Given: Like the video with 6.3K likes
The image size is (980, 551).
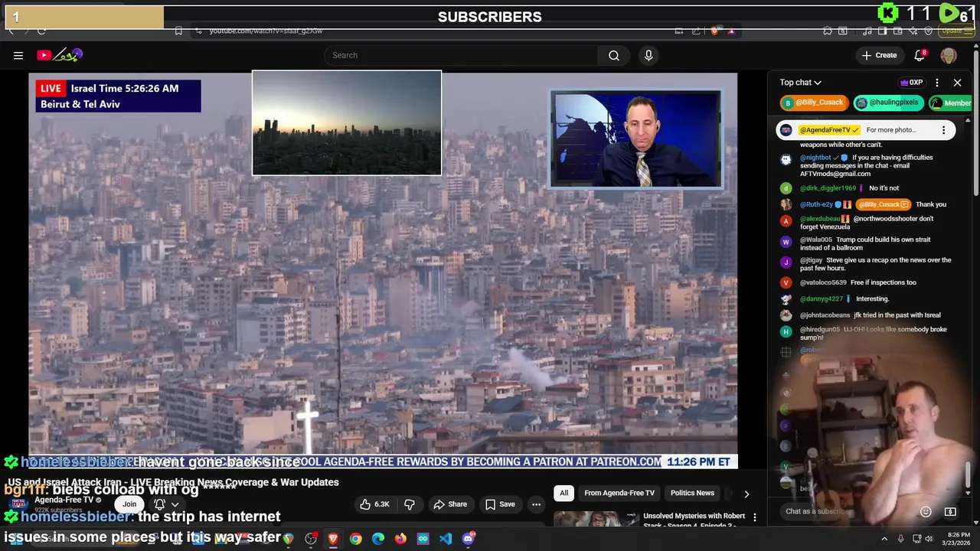Looking at the screenshot, I should point(375,504).
